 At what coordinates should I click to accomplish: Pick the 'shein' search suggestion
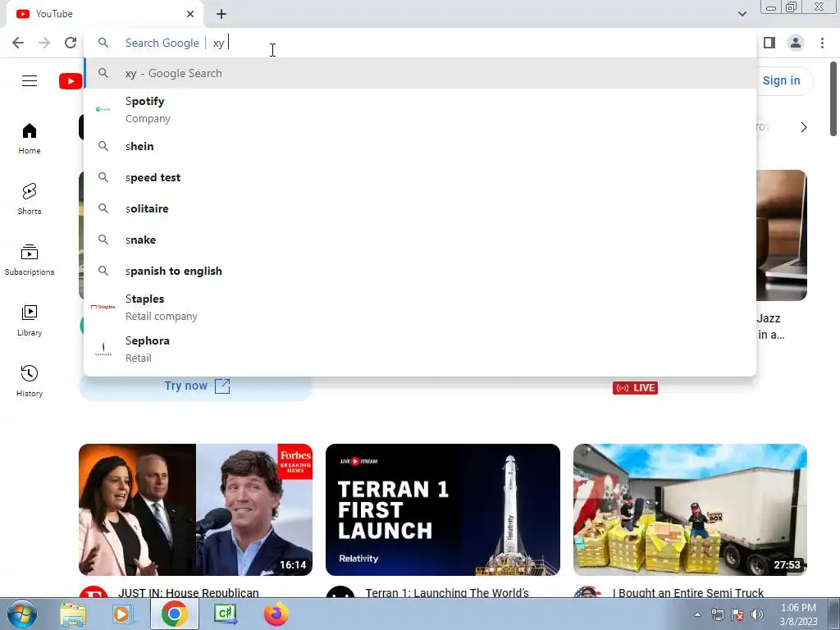420,146
